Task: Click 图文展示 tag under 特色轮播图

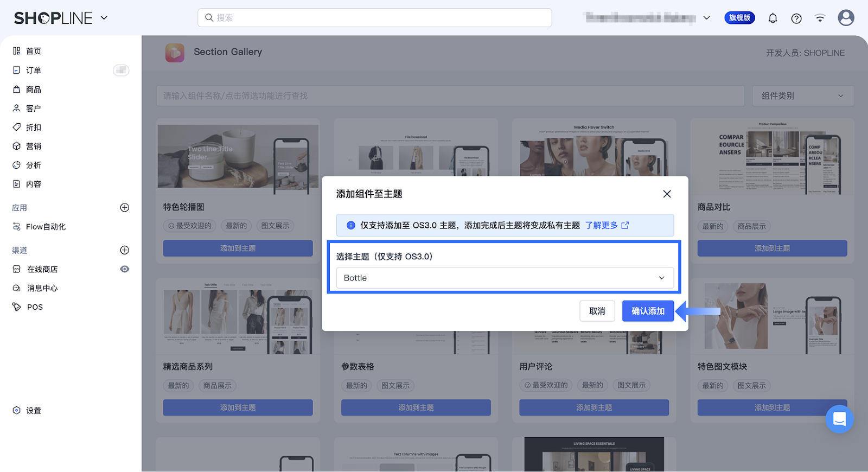Action: pos(275,226)
